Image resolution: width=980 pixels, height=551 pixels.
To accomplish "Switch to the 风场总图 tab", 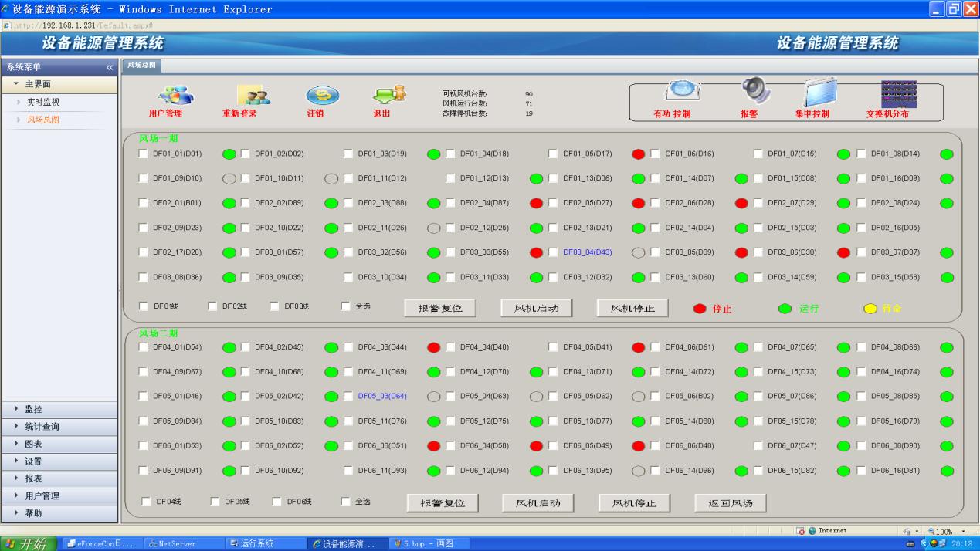I will point(141,66).
